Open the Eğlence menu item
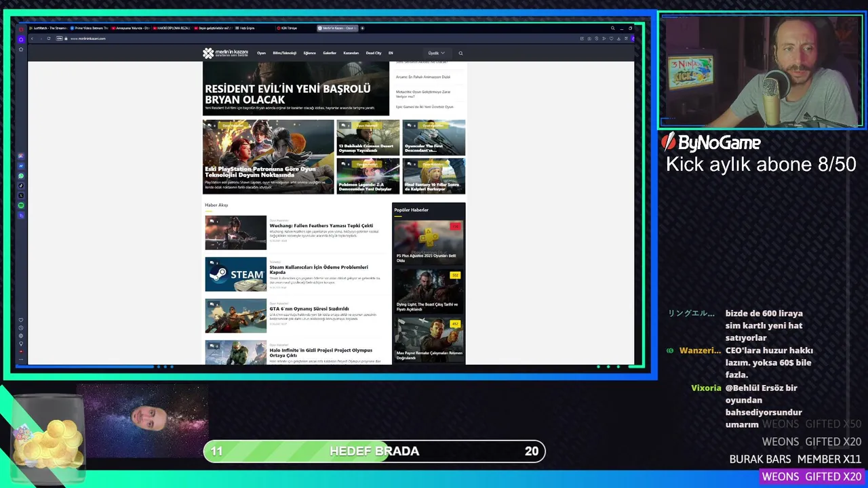 coord(309,53)
